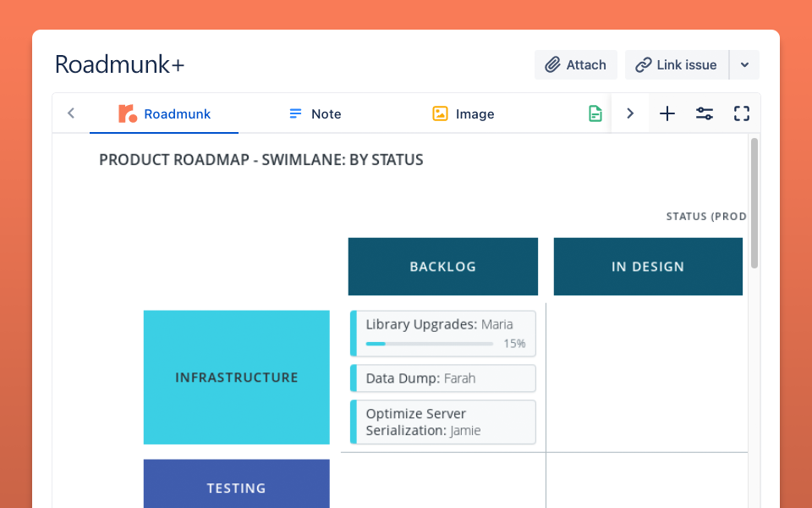Click the 15% value text
Image resolution: width=812 pixels, height=508 pixels.
tap(514, 344)
